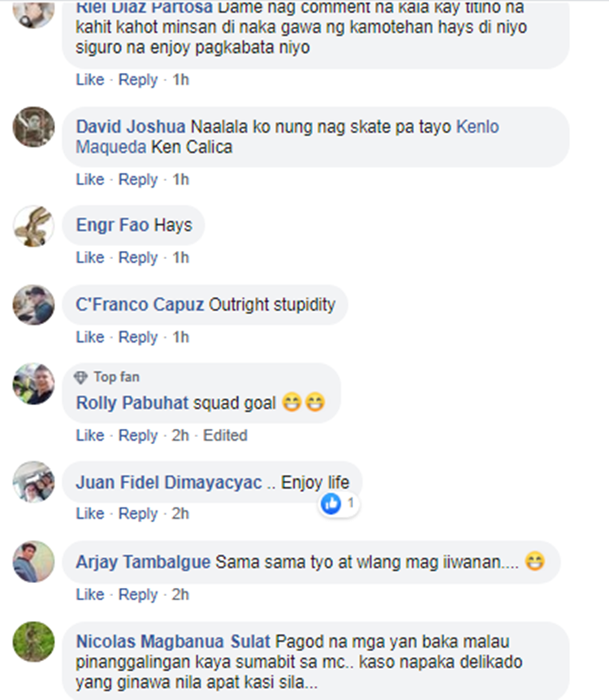Reply to Engr Fao's Hays comment
The image size is (609, 700).
[138, 257]
